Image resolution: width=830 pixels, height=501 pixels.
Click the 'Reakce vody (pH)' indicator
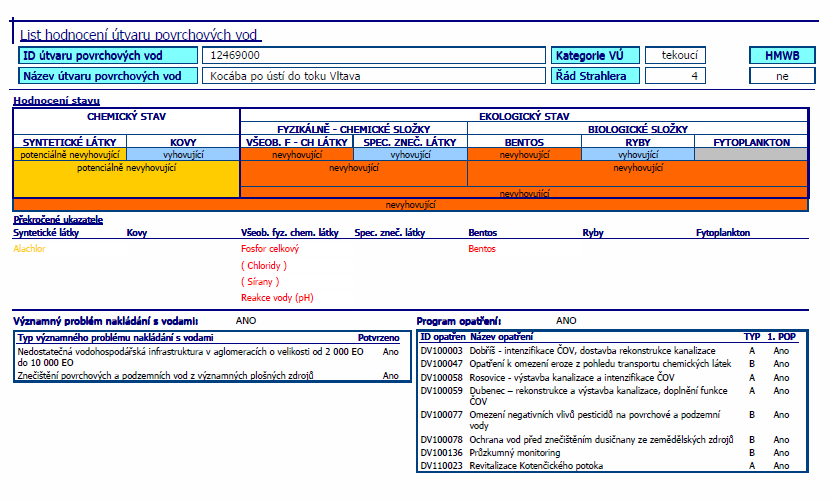277,298
